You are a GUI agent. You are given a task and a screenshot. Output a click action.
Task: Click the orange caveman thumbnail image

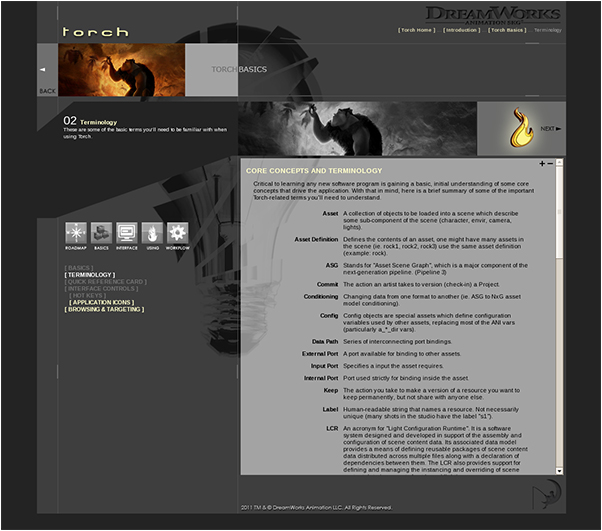click(121, 69)
